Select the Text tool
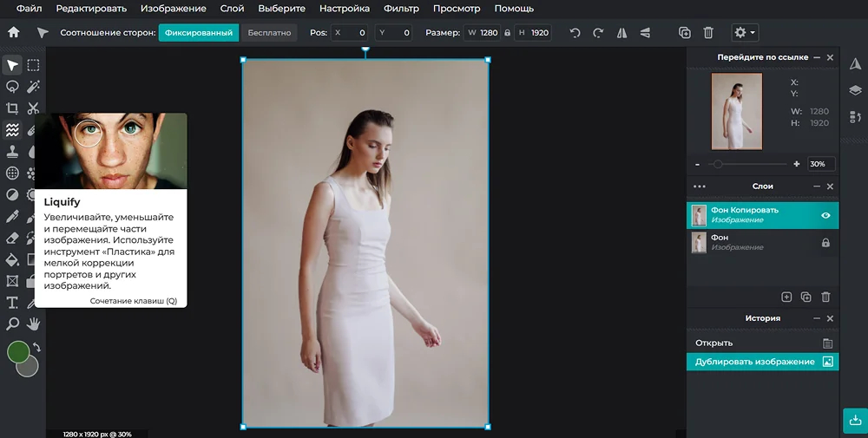 (x=12, y=303)
